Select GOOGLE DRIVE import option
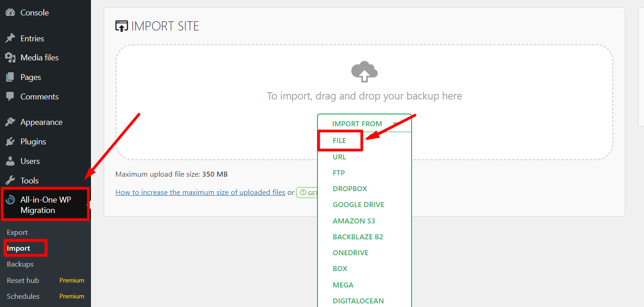Screen dimensions: 644x307 pos(358,204)
